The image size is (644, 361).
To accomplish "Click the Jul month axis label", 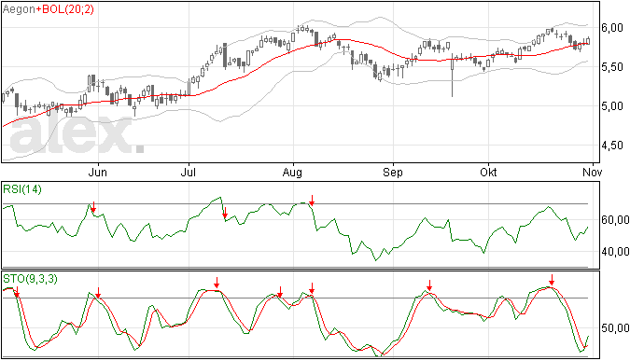I will tap(189, 173).
